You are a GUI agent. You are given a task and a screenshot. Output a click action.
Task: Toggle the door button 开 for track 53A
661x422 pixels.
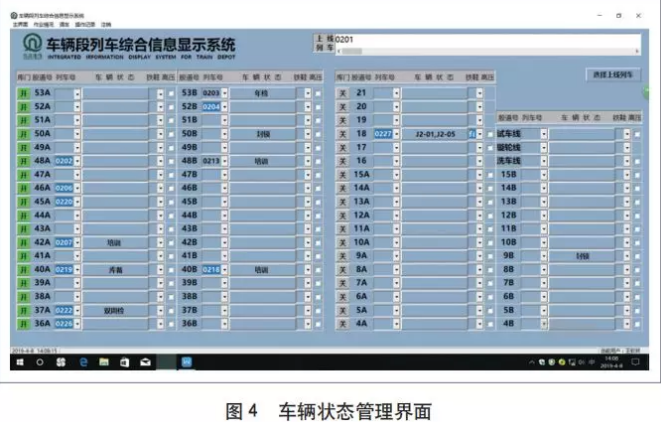click(24, 93)
